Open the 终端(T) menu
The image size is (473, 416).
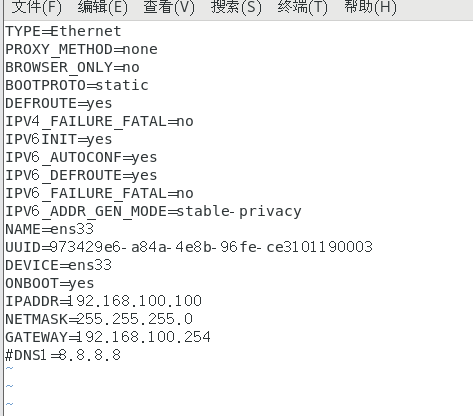click(303, 7)
